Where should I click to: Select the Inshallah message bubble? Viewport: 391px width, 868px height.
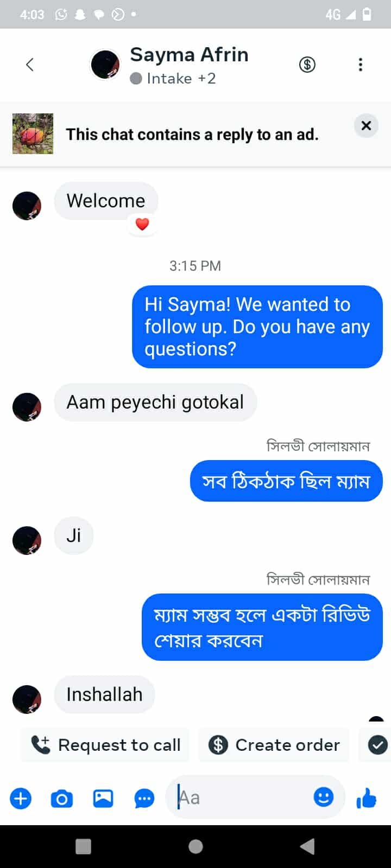[104, 694]
